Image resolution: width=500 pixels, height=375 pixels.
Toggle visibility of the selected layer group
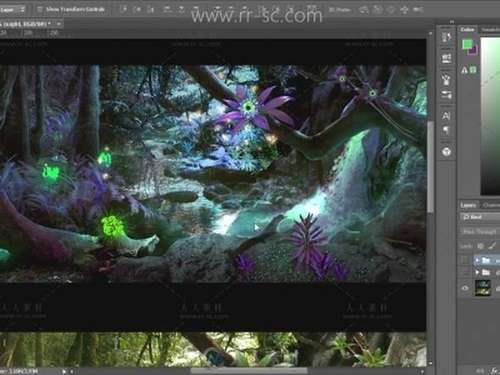coord(465,260)
